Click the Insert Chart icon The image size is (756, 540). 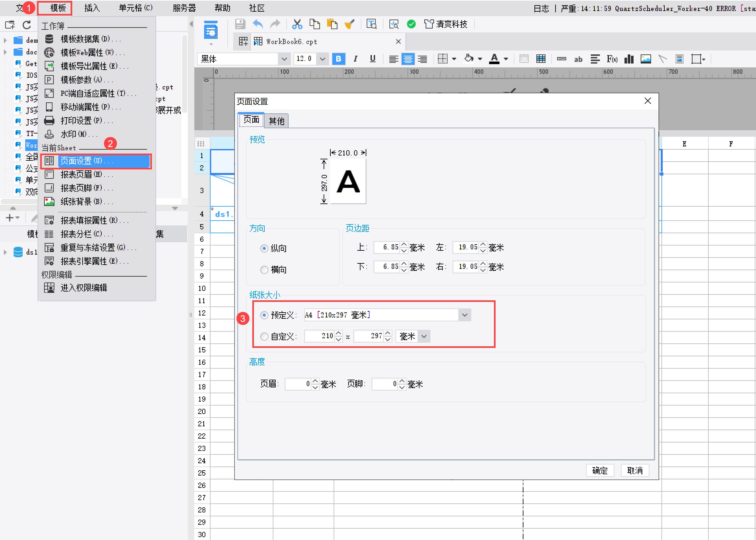point(629,59)
